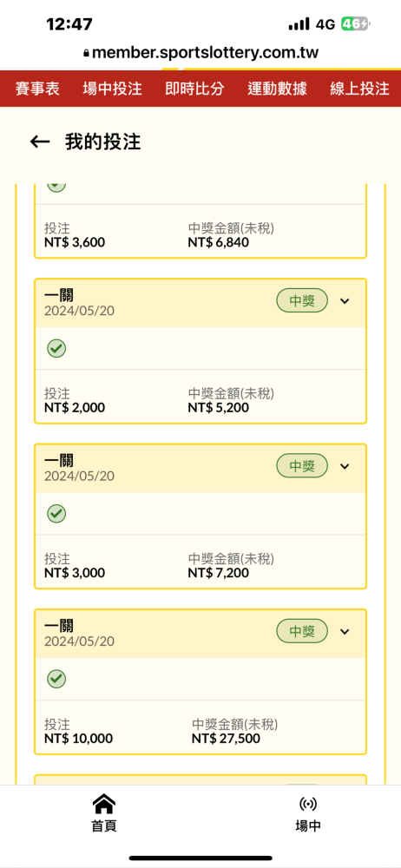Image resolution: width=401 pixels, height=868 pixels.
Task: Expand the NT$ 3,000 bet details chevron
Action: (345, 466)
